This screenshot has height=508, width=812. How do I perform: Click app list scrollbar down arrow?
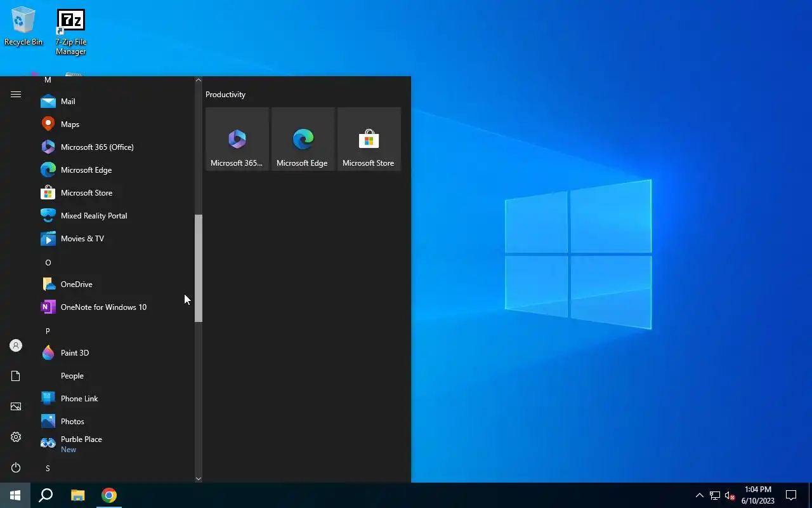(x=199, y=479)
